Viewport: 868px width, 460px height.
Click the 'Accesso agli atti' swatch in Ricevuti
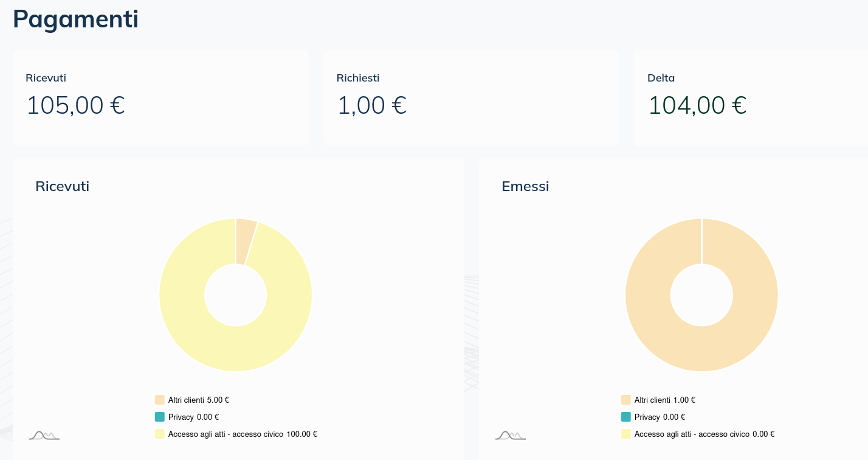click(x=160, y=434)
